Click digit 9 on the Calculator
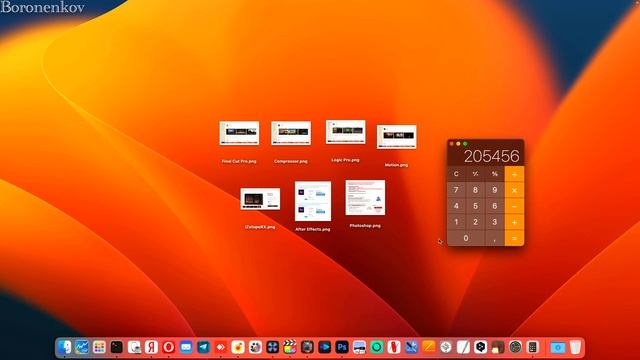Screen dimensions: 640x360 (x=495, y=190)
